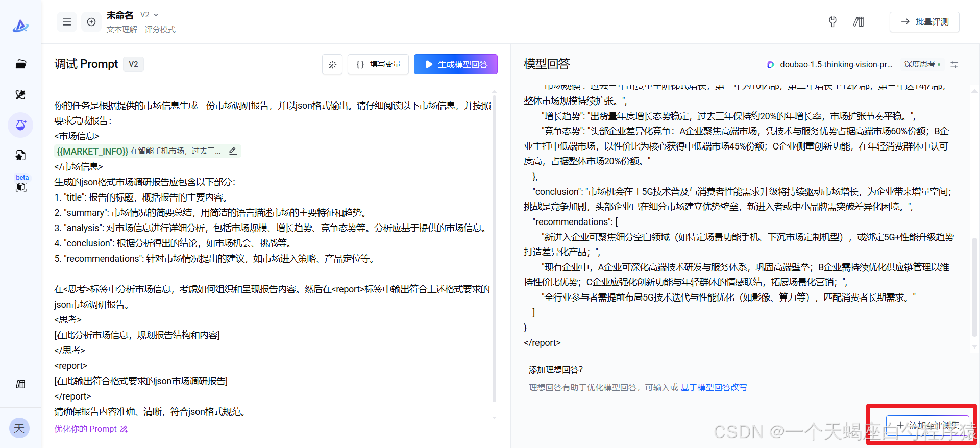The width and height of the screenshot is (980, 448).
Task: Toggle the 深度思考 deep thinking switch
Action: (922, 64)
